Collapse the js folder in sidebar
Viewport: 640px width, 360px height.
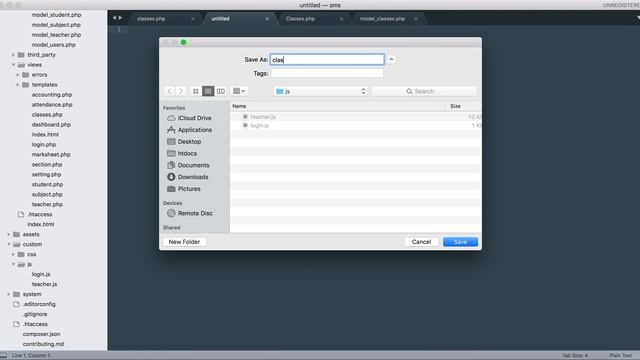click(13, 264)
